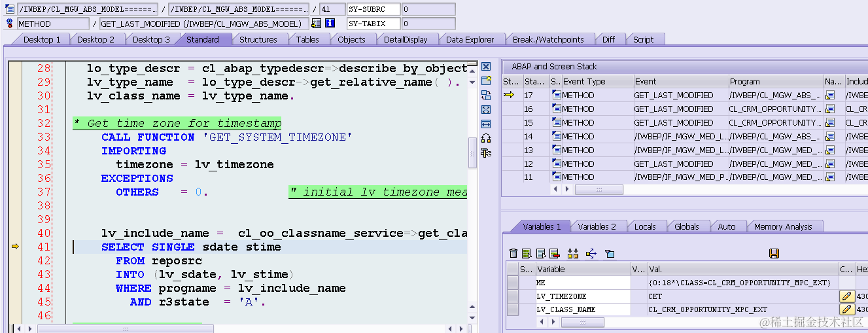Click the Close Tool icon beside the source editor

486,67
